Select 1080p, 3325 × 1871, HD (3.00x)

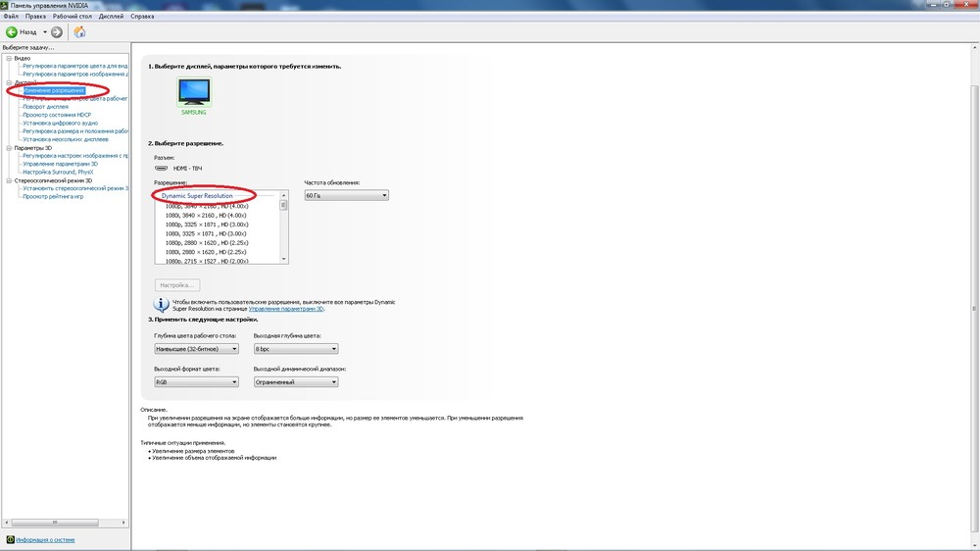click(x=207, y=225)
